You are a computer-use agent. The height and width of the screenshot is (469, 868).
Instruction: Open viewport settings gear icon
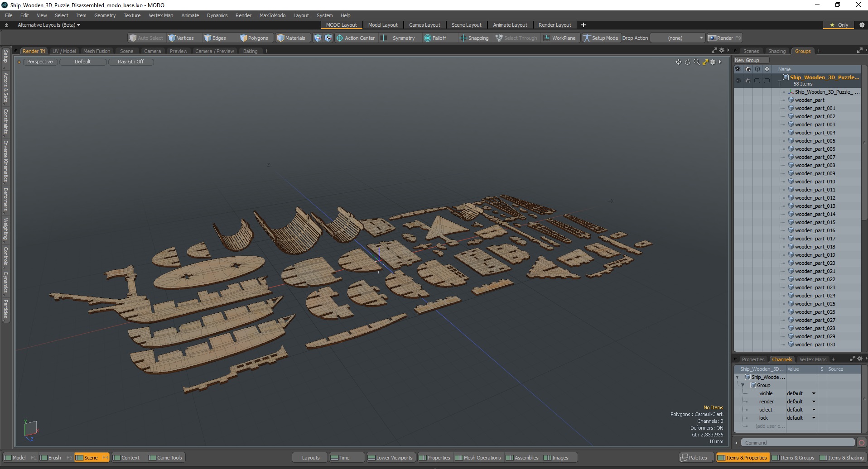point(713,62)
